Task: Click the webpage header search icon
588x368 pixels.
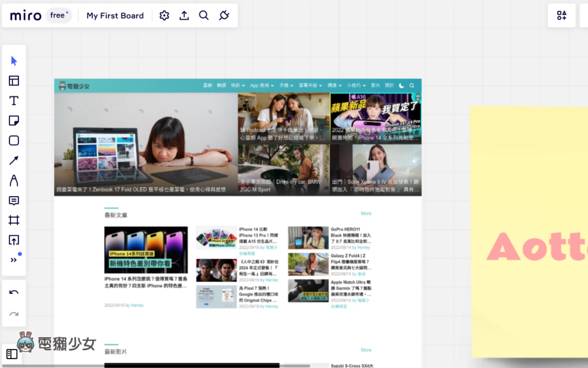Action: pyautogui.click(x=412, y=85)
